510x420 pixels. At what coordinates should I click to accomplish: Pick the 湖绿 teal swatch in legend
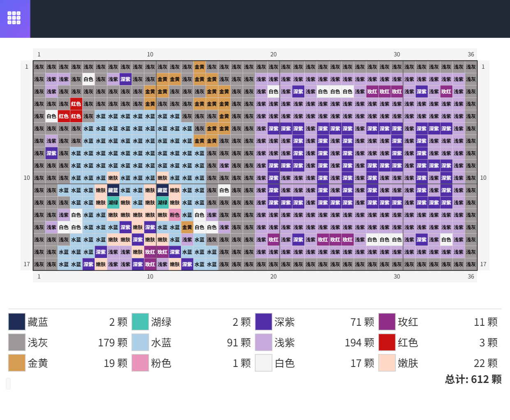140,322
